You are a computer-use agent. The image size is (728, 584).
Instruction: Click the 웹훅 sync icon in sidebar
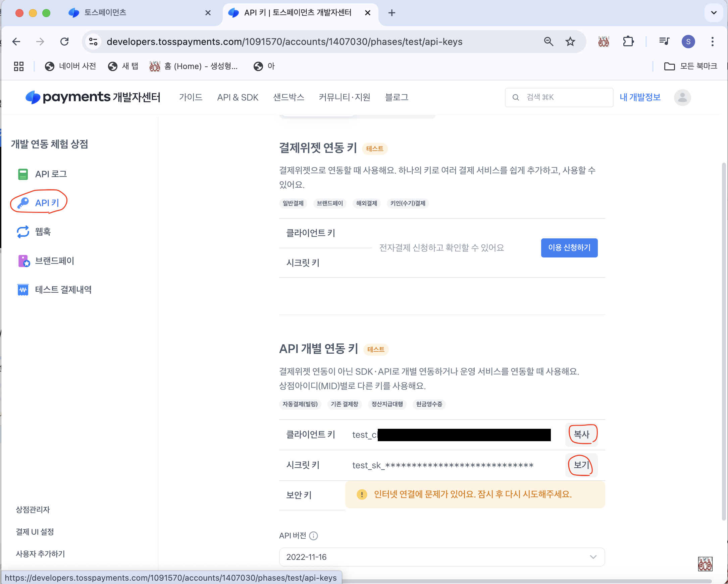click(x=23, y=232)
